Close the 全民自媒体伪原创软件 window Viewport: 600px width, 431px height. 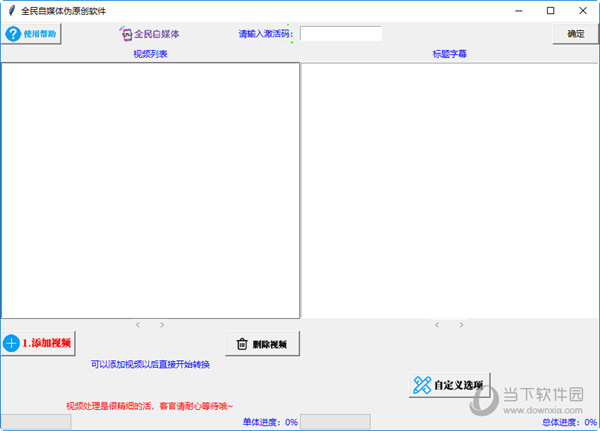[x=583, y=11]
